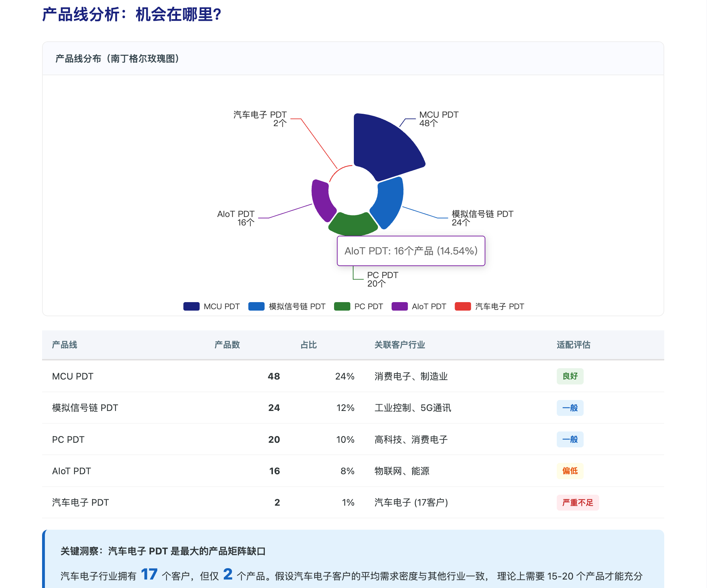
Task: Click chart label '汽车电子 PDT 2个'
Action: 260,119
